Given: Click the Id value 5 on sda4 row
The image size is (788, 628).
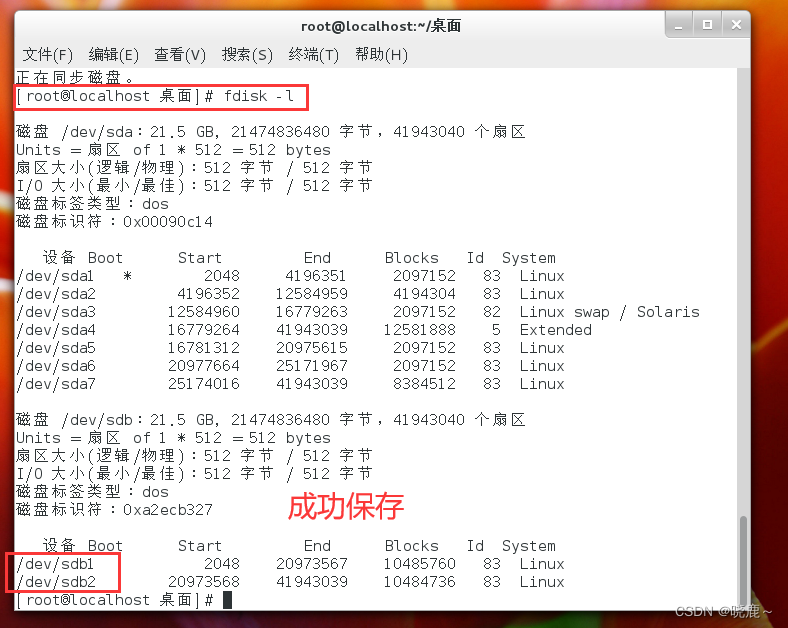Looking at the screenshot, I should click(x=497, y=330).
